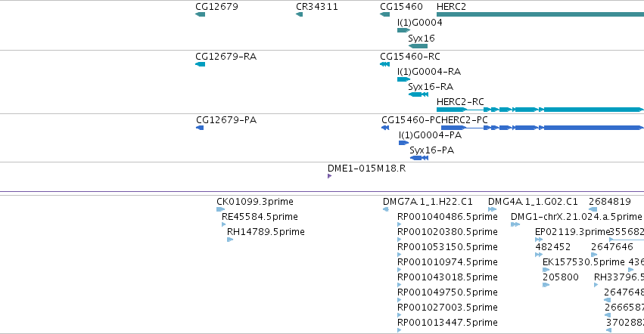
Task: Open the RP001040486.5prime label
Action: pyautogui.click(x=447, y=217)
